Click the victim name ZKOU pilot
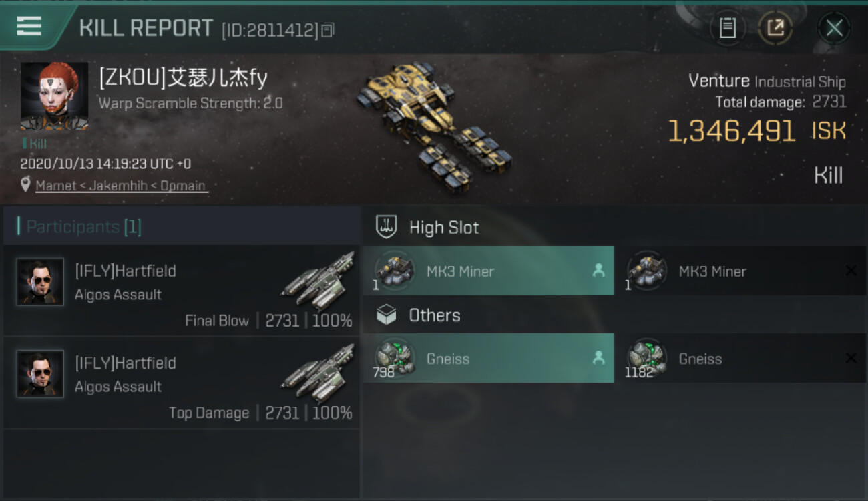The width and height of the screenshot is (868, 501). (x=183, y=79)
